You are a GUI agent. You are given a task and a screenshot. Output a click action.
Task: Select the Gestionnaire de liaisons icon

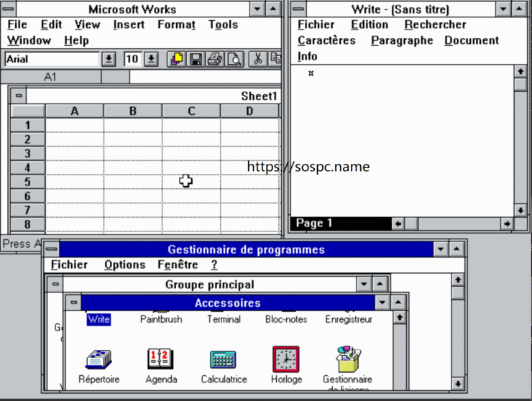[x=348, y=359]
